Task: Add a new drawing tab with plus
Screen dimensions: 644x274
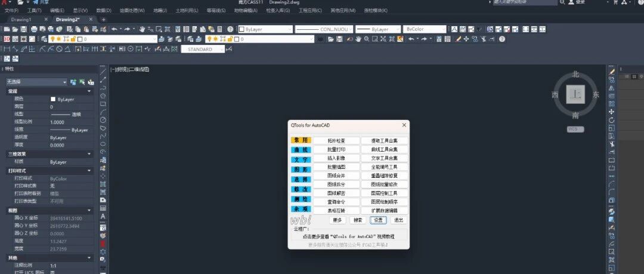Action: [104, 19]
